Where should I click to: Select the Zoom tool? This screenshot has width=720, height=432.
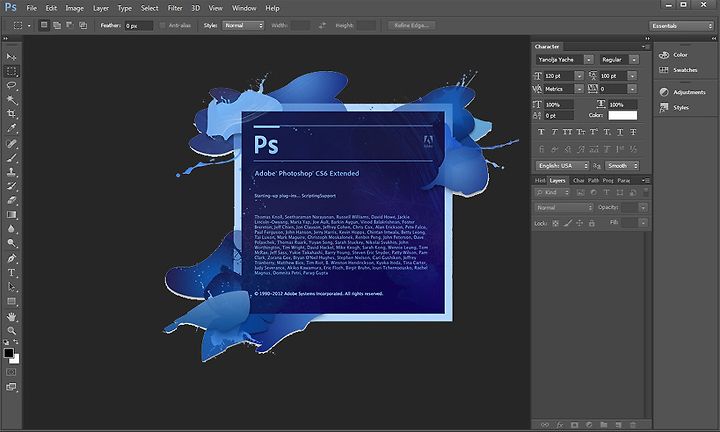click(x=11, y=331)
